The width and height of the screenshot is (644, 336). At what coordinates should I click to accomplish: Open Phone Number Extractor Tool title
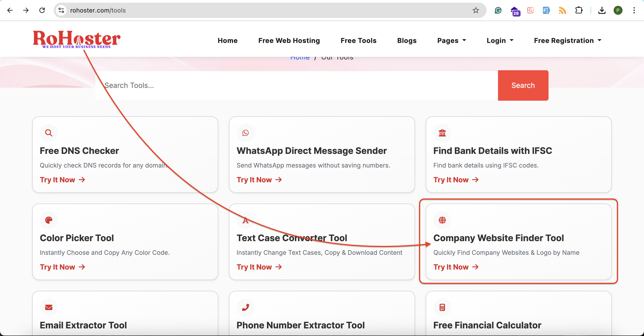301,325
